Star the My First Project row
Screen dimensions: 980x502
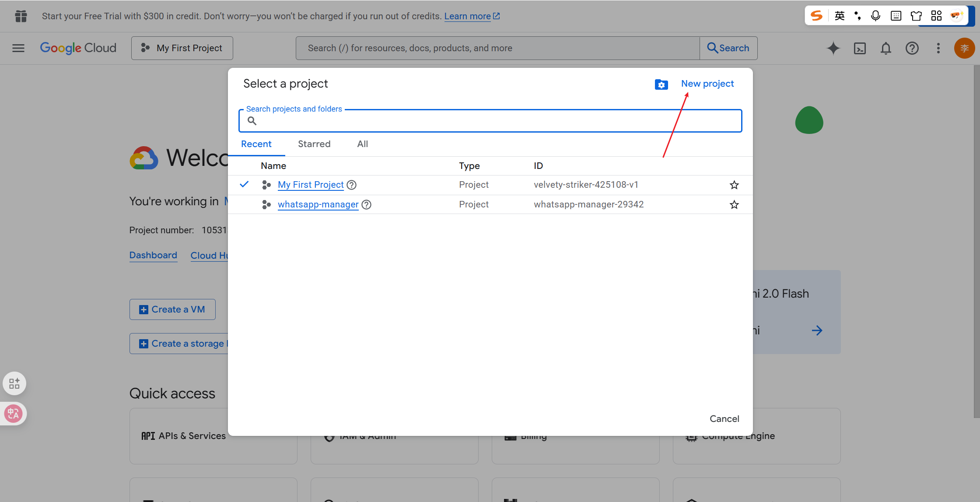[734, 185]
